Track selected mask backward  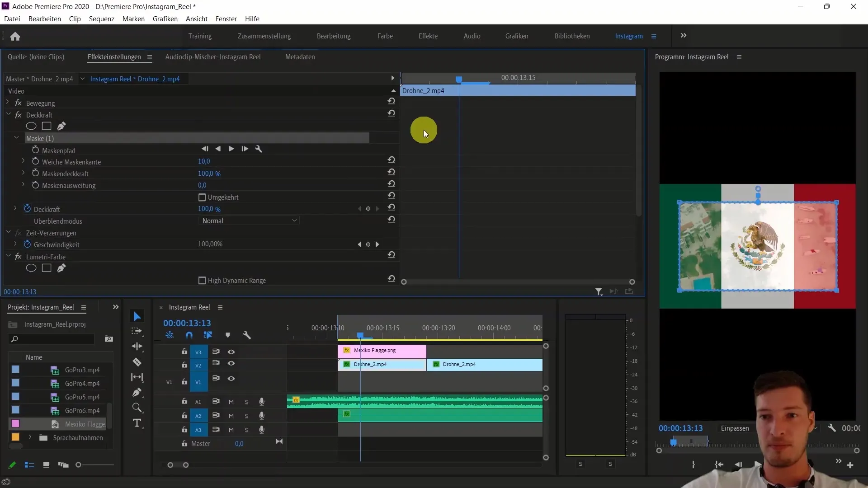click(218, 149)
